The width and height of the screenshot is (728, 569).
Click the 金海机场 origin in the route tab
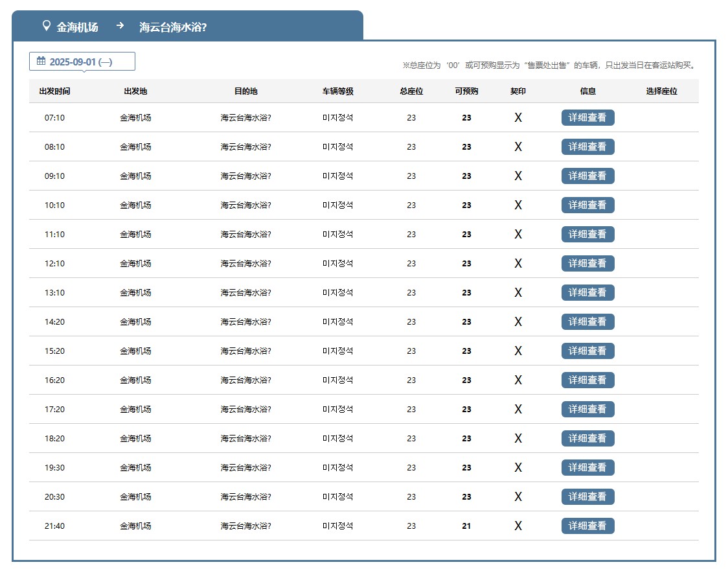click(x=78, y=27)
